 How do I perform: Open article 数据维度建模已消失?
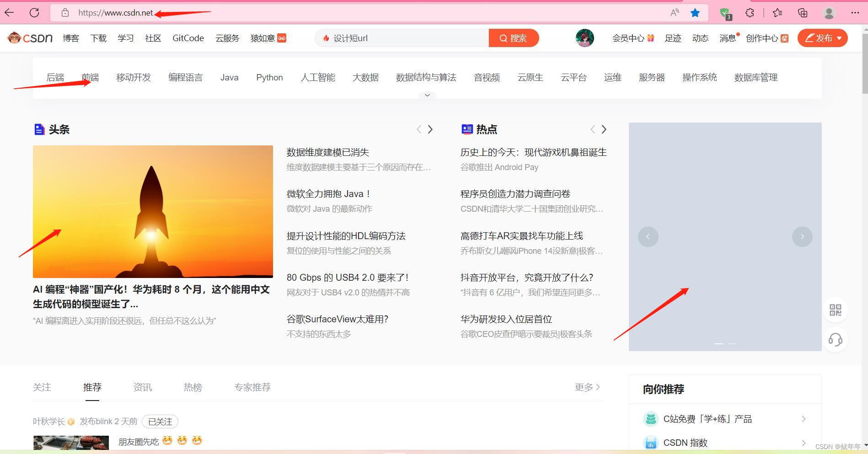(328, 152)
